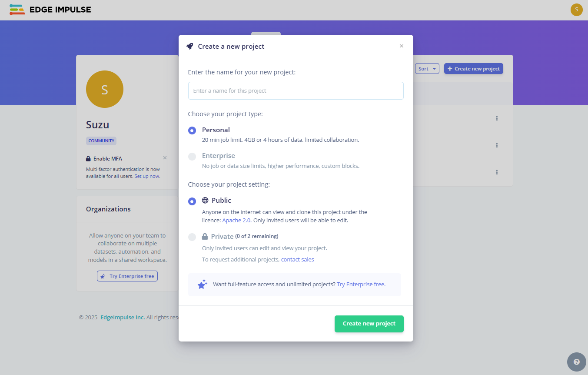
Task: Open the Apache 2.0 licence link
Action: [237, 221]
